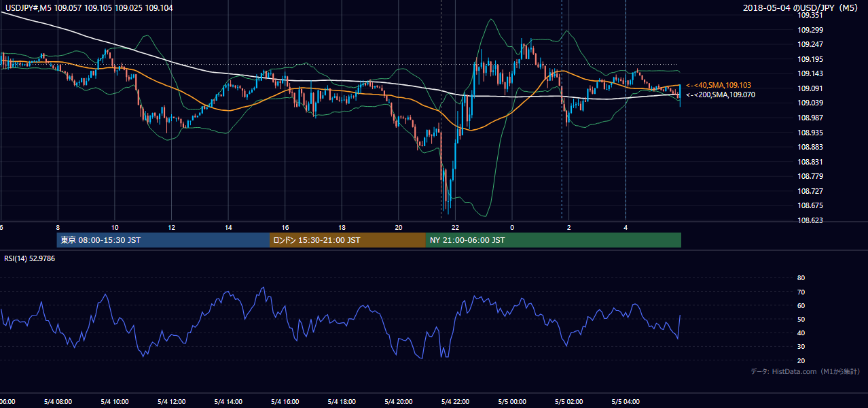
Task: Click the 5/4 14:00 bottom time label
Action: point(228,402)
